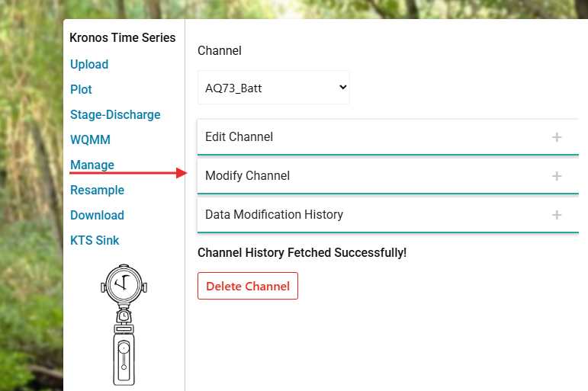588x391 pixels.
Task: Expand the Modify Channel section
Action: click(248, 176)
